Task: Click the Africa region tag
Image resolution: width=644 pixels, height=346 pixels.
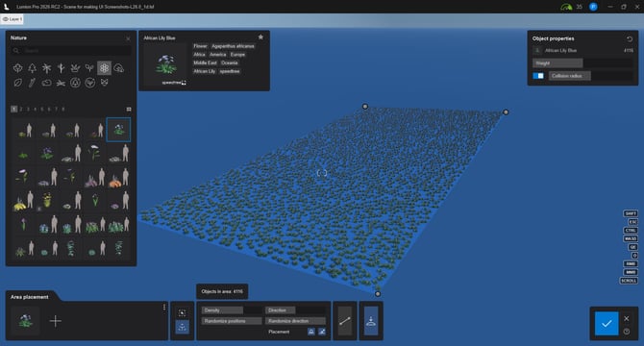Action: pos(199,54)
